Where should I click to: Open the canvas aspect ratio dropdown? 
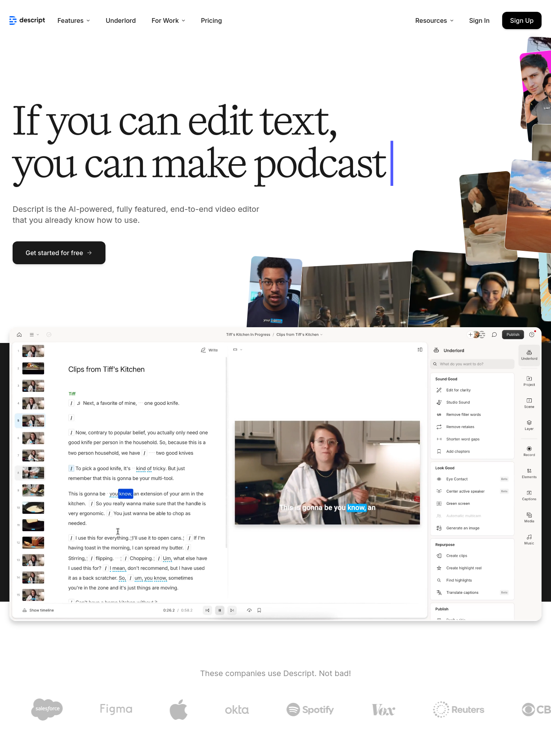click(238, 350)
